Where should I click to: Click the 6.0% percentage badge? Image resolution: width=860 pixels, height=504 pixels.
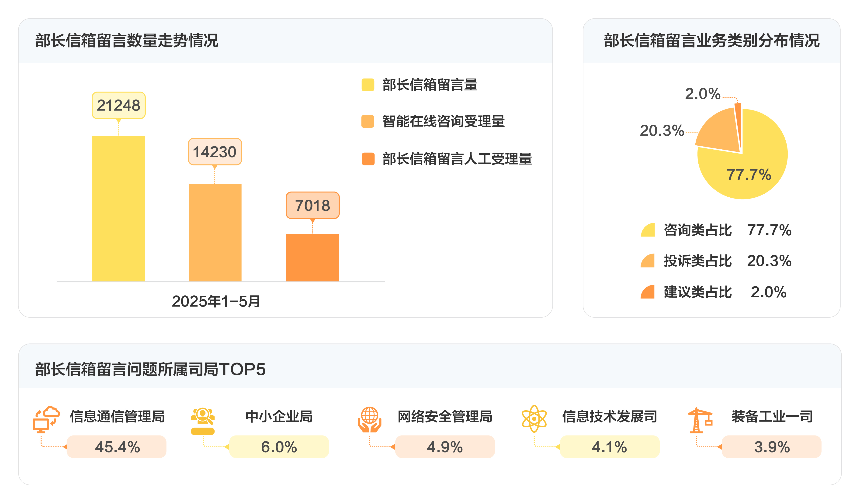(279, 447)
